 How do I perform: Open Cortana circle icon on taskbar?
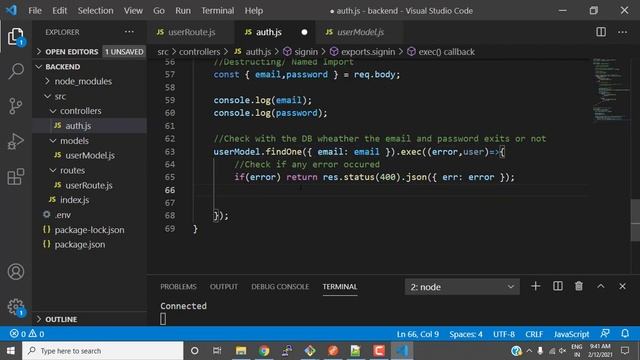click(195, 351)
